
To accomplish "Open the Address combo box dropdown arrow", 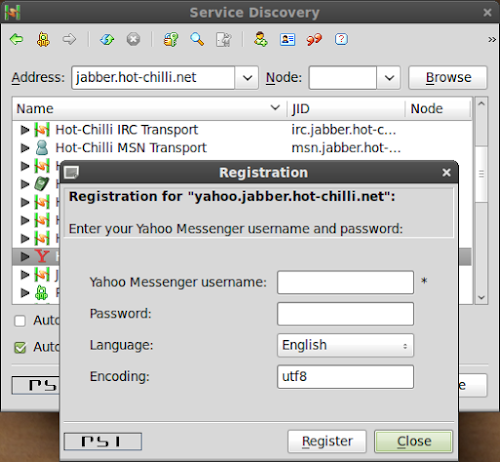I will pyautogui.click(x=247, y=78).
